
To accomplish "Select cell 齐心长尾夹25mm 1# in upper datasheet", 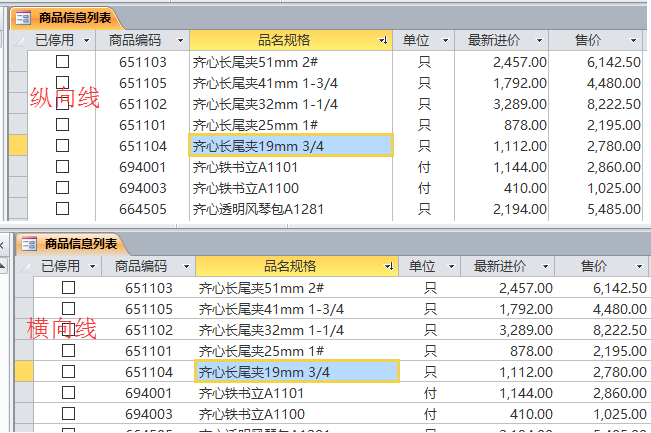I will (291, 125).
